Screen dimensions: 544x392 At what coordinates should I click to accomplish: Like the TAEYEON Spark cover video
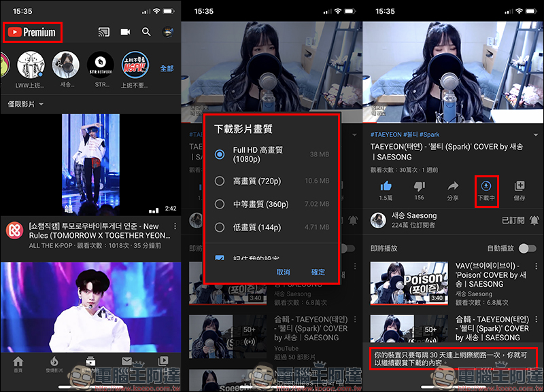coord(386,191)
